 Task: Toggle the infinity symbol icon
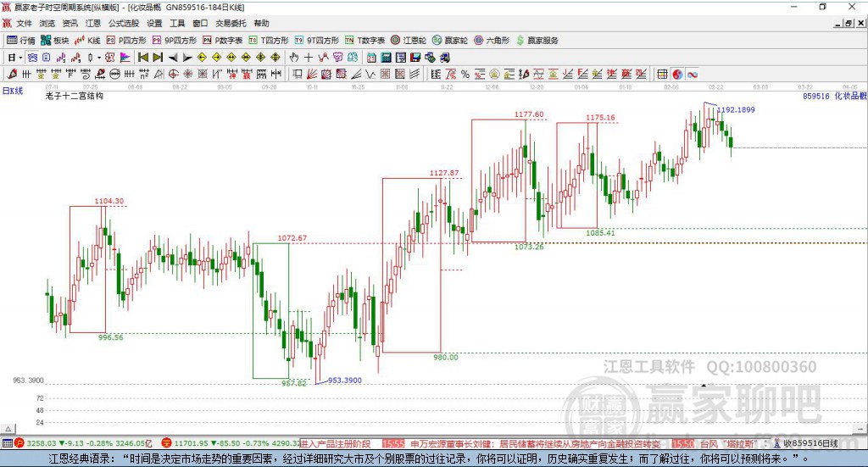tap(692, 75)
